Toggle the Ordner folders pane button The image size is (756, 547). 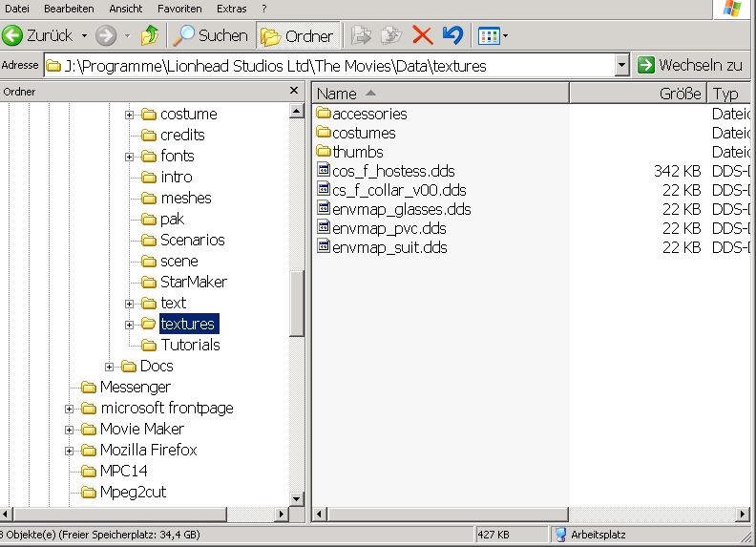click(299, 36)
